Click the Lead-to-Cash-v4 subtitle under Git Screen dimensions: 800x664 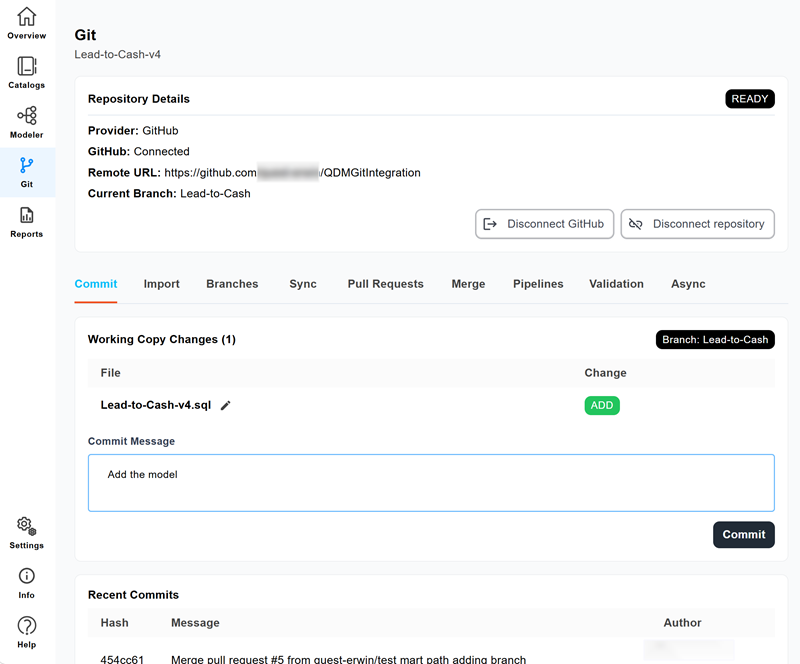[117, 55]
